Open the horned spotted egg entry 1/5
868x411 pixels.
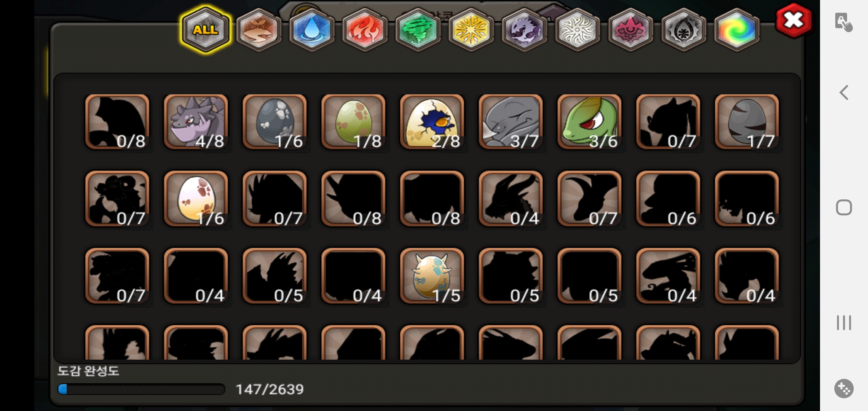tap(432, 276)
